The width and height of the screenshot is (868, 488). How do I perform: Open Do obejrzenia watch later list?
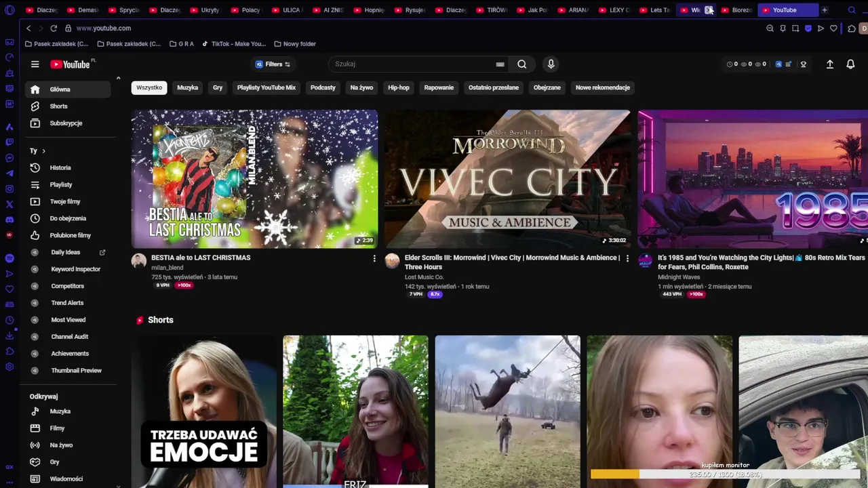(68, 218)
